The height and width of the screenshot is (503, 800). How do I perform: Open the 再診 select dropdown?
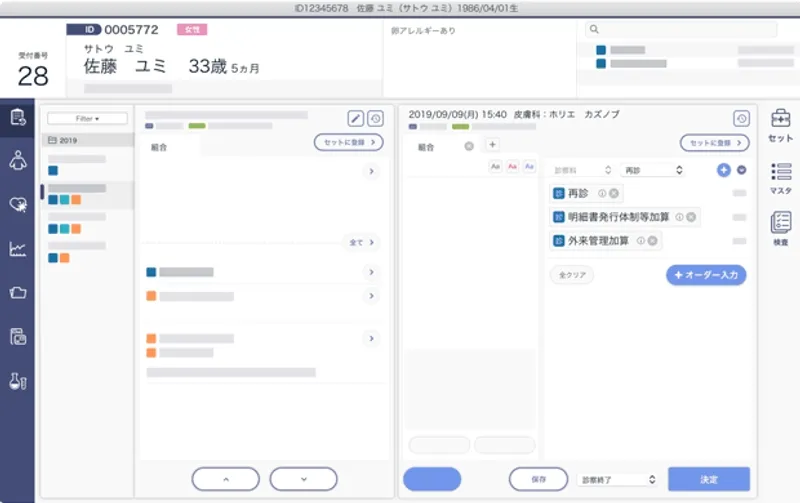[651, 171]
